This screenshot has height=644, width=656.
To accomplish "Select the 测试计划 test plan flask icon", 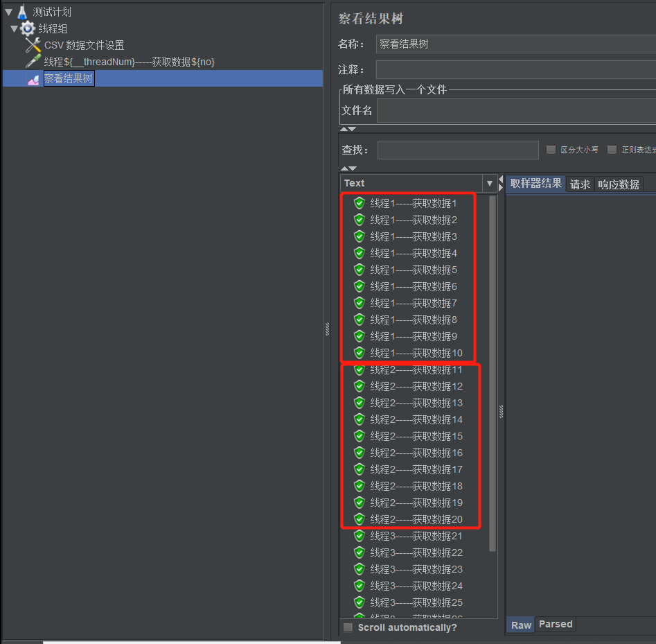I will point(20,11).
